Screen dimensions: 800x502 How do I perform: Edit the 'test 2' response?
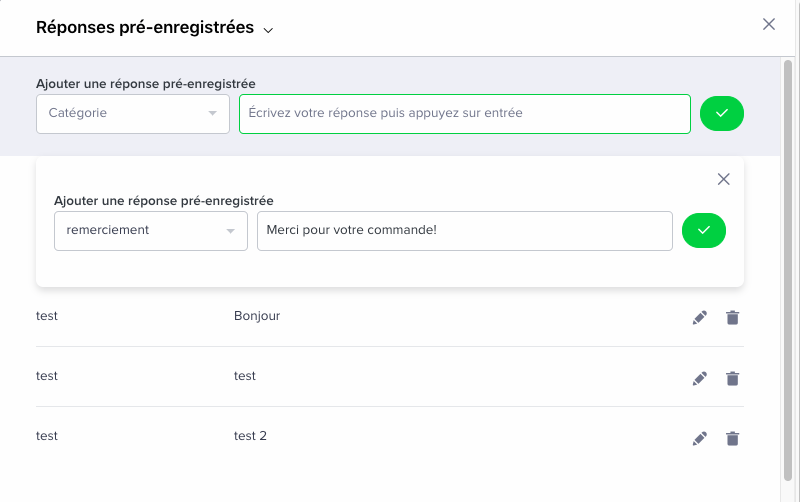699,438
